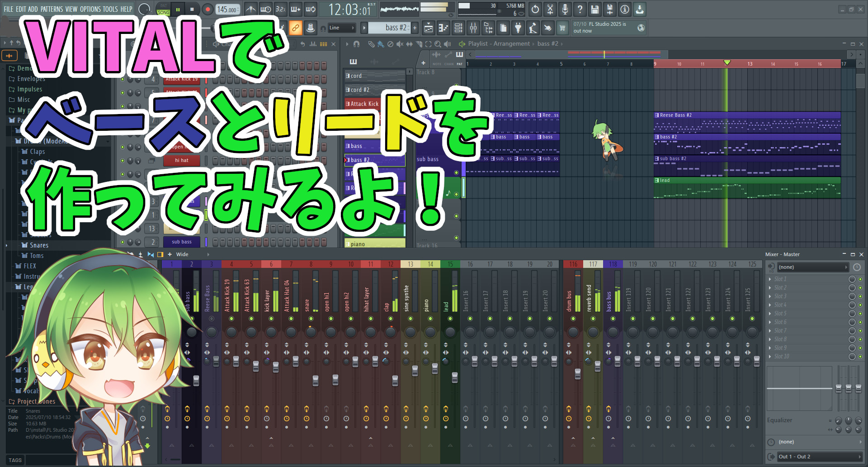Adjust the lead mixer track fader
868x467 pixels.
pos(455,377)
